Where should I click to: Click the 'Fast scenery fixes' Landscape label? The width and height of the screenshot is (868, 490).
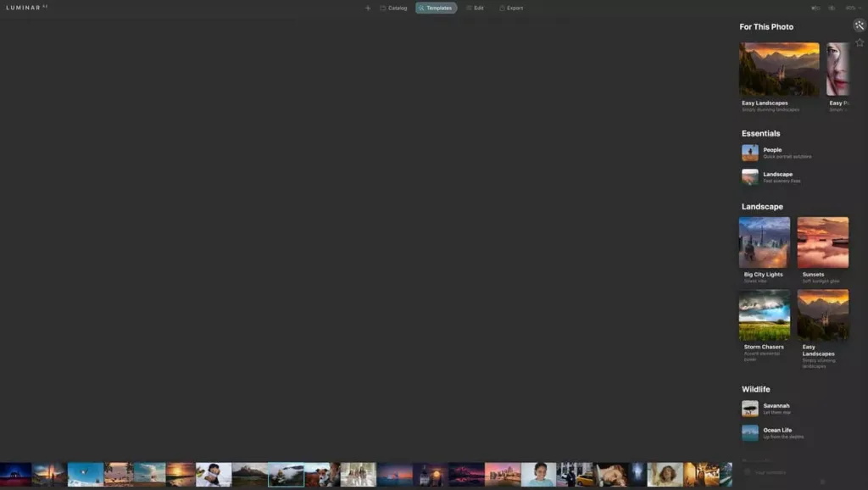[782, 181]
